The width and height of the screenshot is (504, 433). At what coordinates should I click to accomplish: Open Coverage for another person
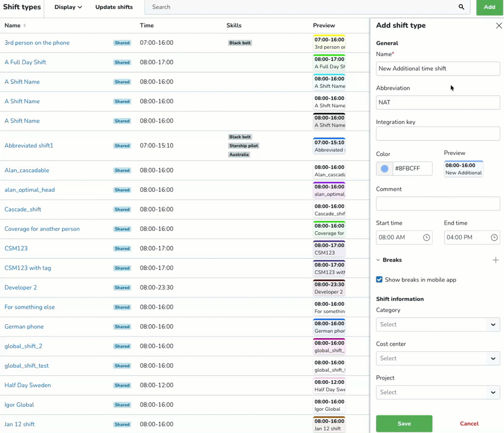coord(42,229)
